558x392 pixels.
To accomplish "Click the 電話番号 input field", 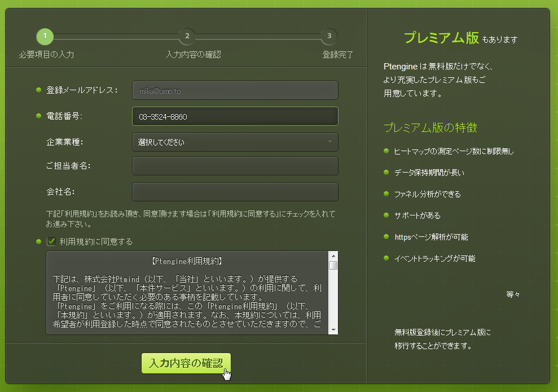I will coord(235,116).
